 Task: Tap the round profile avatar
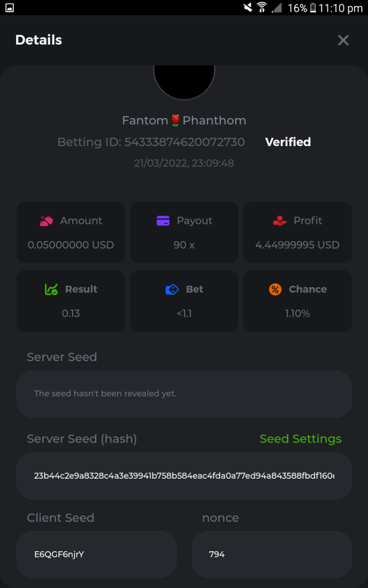click(184, 81)
